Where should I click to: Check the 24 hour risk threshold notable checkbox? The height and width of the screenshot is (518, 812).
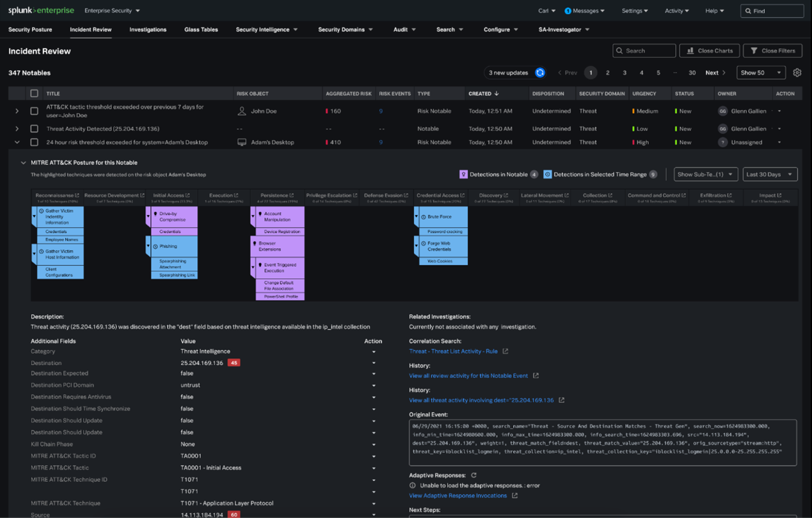[x=35, y=142]
